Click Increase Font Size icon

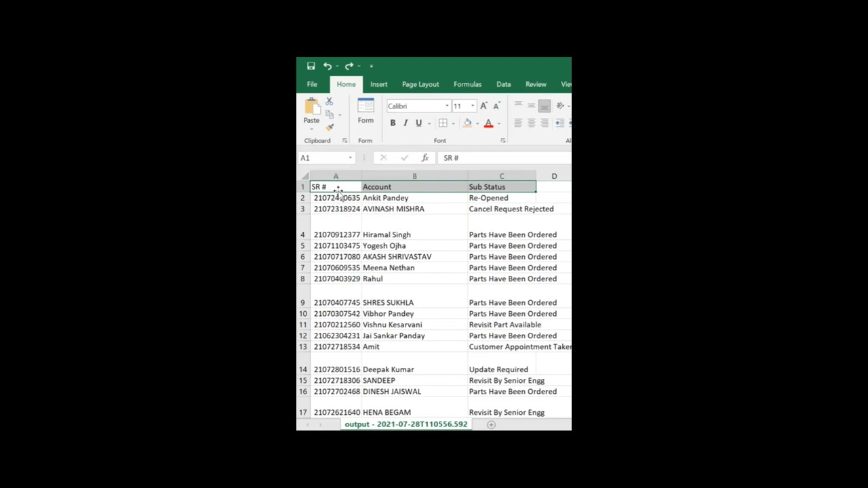click(x=484, y=106)
